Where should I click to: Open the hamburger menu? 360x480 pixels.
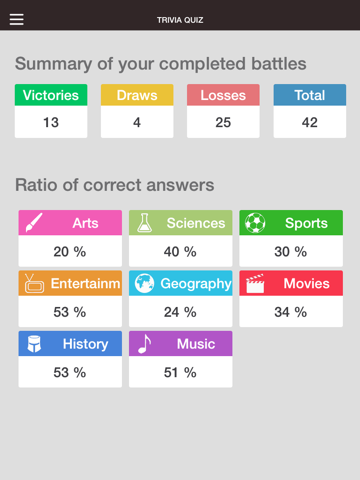click(16, 19)
